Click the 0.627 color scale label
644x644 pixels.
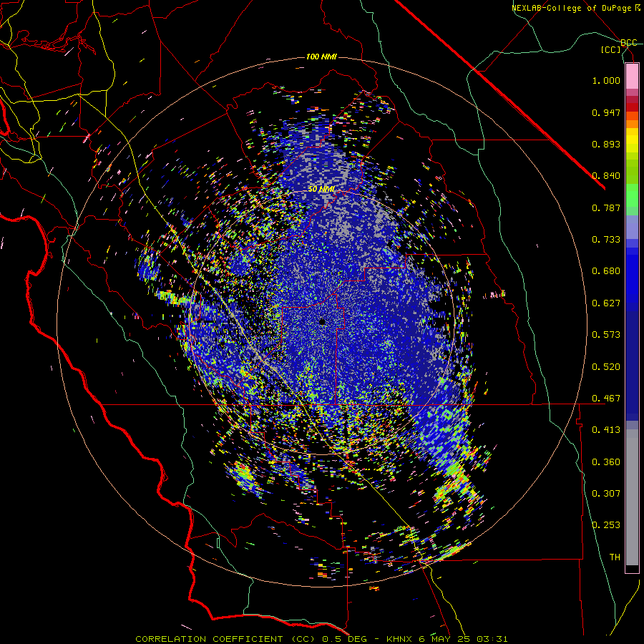point(606,303)
